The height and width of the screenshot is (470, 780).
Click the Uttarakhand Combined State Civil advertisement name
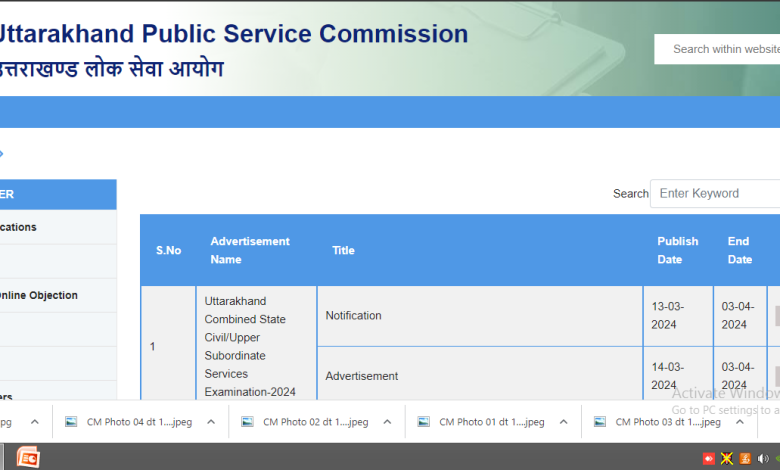250,346
